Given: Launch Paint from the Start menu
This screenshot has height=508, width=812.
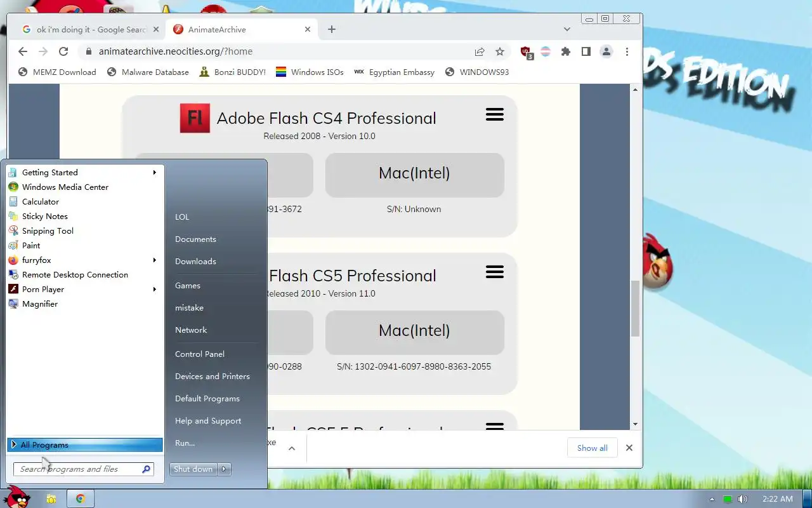Looking at the screenshot, I should 84,246.
